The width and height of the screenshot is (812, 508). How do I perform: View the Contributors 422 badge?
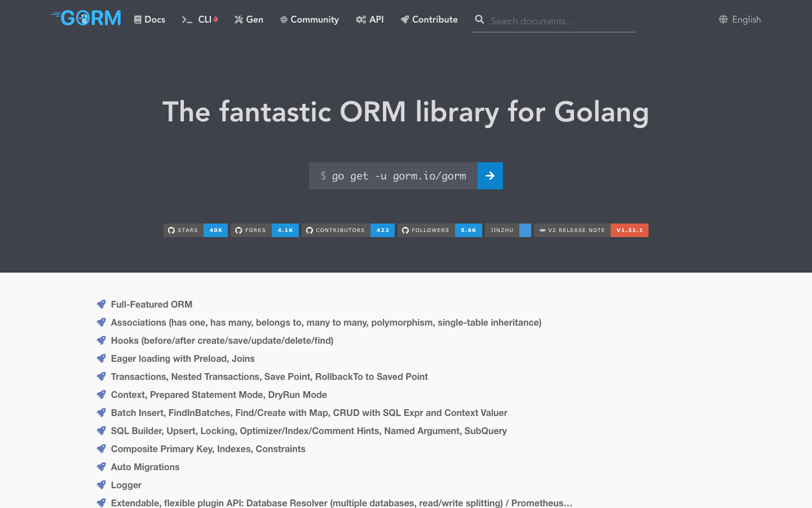pos(348,230)
